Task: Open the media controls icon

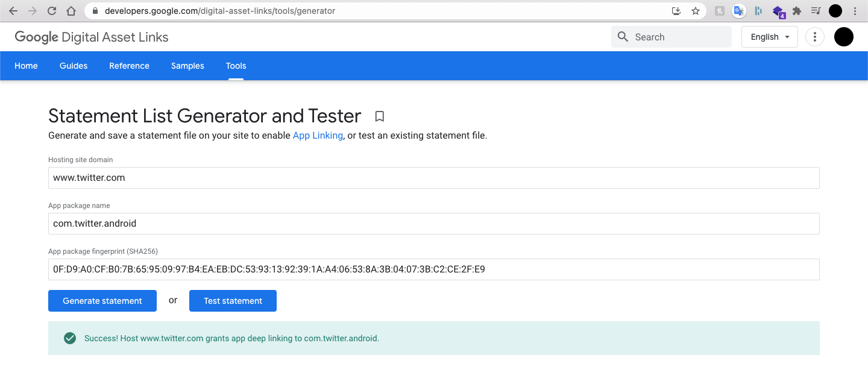Action: (x=816, y=11)
